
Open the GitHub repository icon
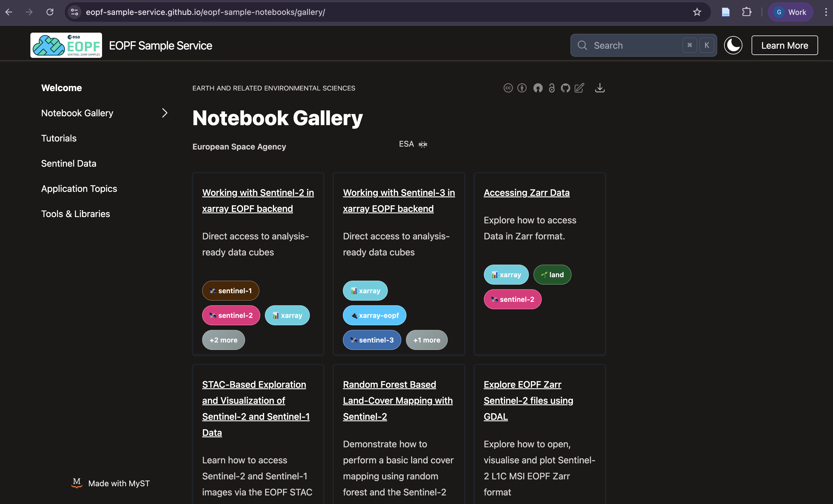(x=566, y=88)
